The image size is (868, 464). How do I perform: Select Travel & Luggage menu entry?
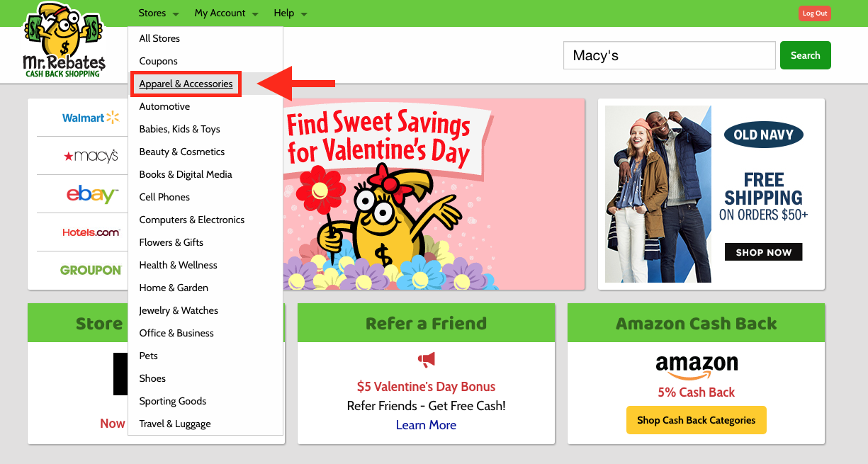point(175,424)
